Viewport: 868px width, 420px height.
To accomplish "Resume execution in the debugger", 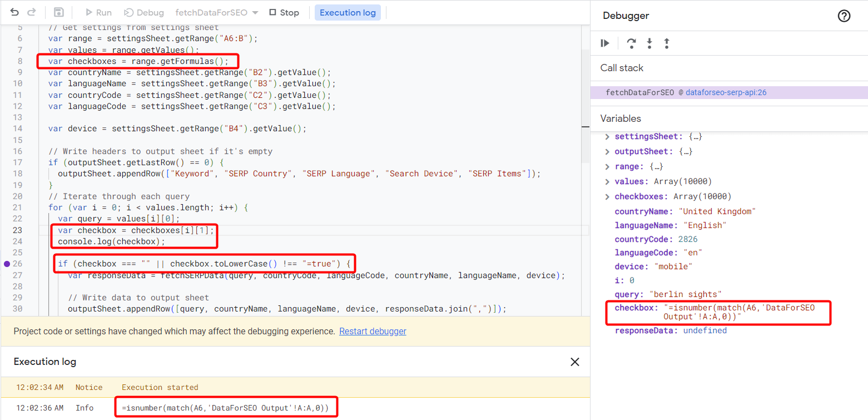I will [x=606, y=43].
